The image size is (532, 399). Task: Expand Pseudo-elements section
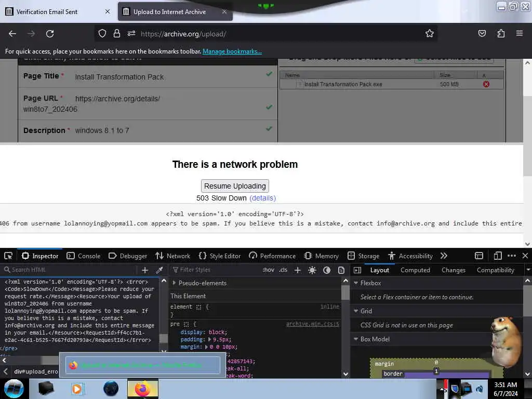(174, 283)
